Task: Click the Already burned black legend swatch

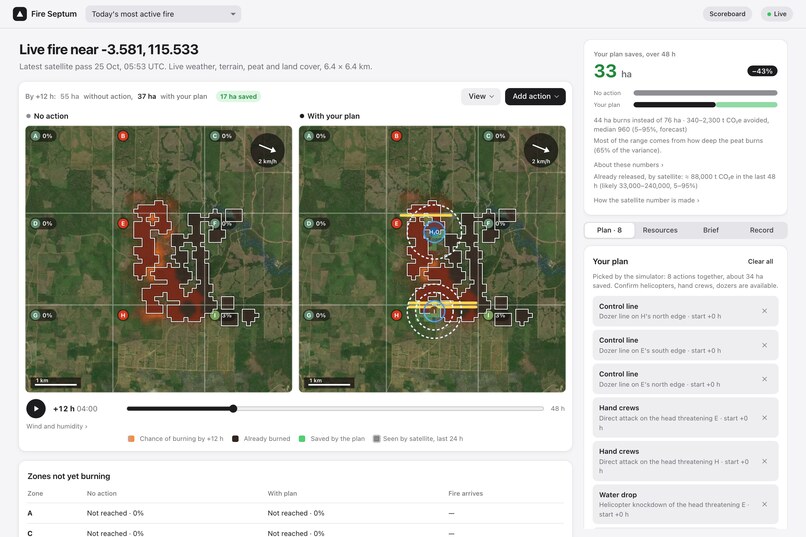Action: 235,439
